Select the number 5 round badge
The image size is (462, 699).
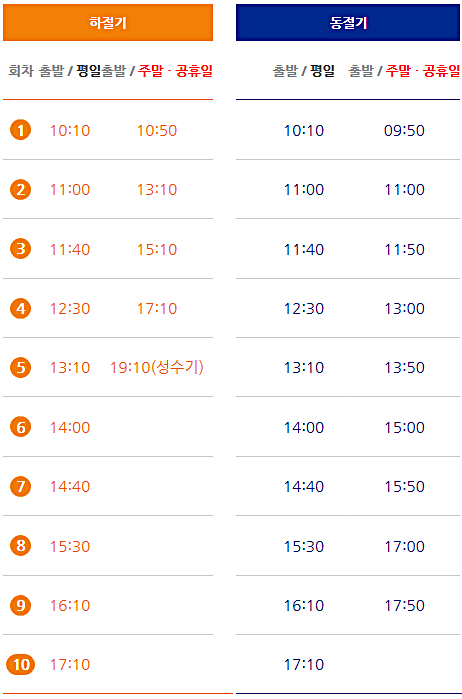[21, 368]
